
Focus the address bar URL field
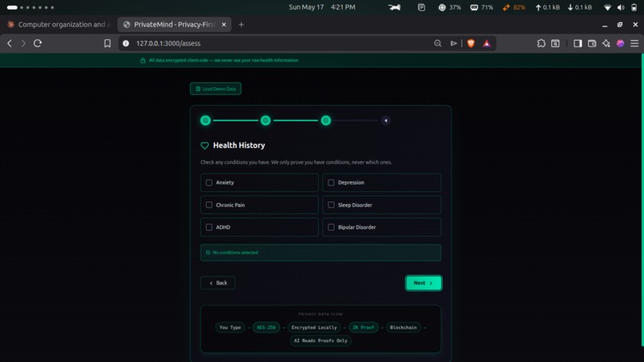click(x=280, y=43)
